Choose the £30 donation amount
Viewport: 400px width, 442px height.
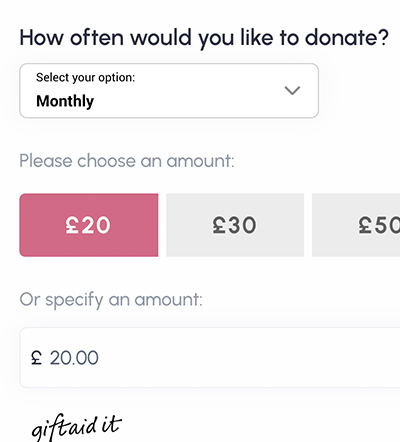click(x=235, y=225)
